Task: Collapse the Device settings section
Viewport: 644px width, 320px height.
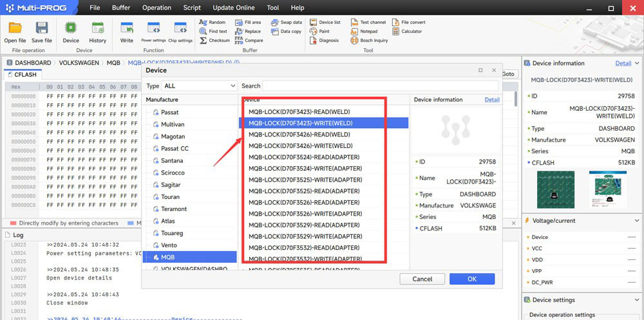Action: coord(637,300)
